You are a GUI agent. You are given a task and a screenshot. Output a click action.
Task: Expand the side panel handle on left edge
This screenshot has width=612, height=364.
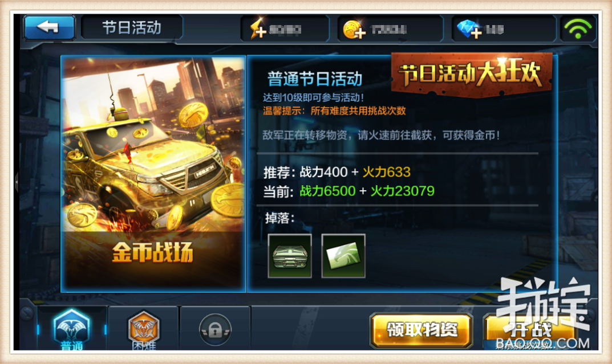click(x=17, y=182)
